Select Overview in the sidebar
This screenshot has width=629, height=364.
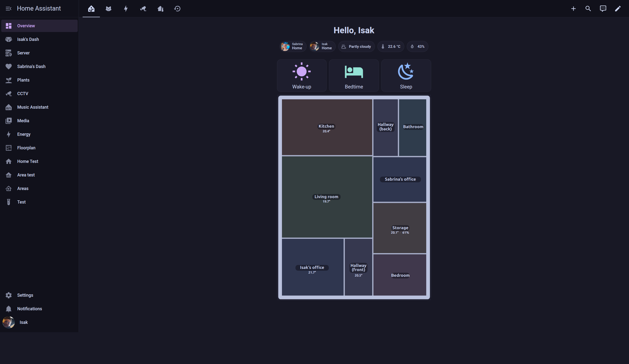coord(39,26)
